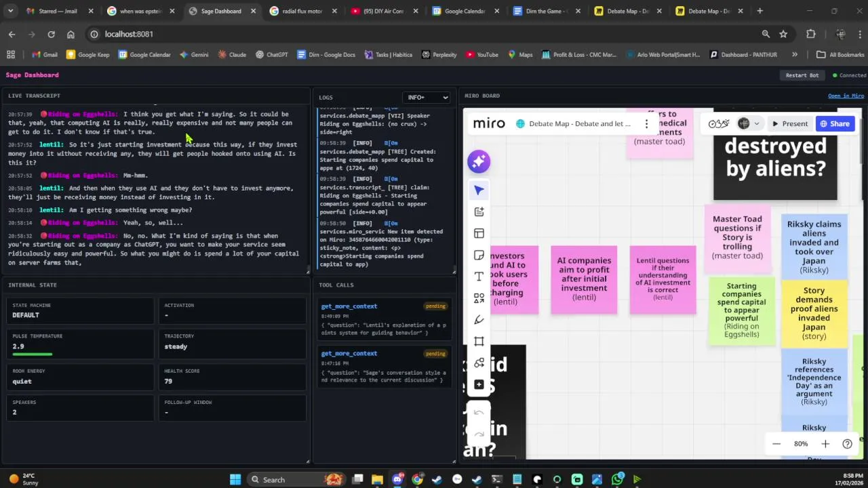This screenshot has width=868, height=488.
Task: Click Open in Miro link
Action: coord(846,96)
